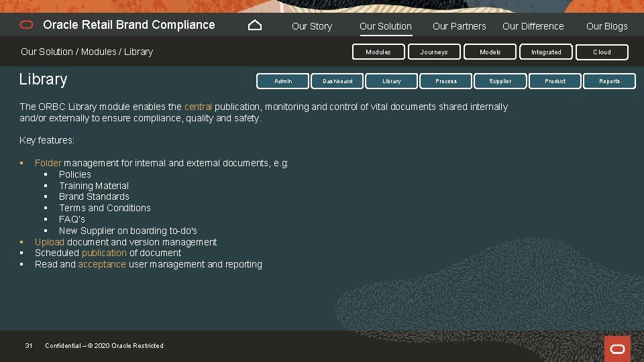Click the Oracle Retail Brand Compliance title
Screen dimensions: 644x362
click(129, 25)
